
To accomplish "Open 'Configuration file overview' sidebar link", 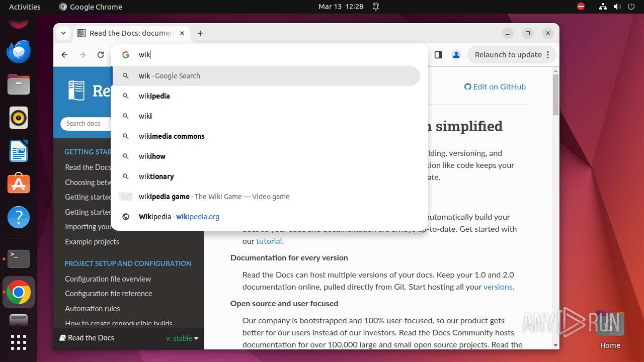I will (108, 279).
